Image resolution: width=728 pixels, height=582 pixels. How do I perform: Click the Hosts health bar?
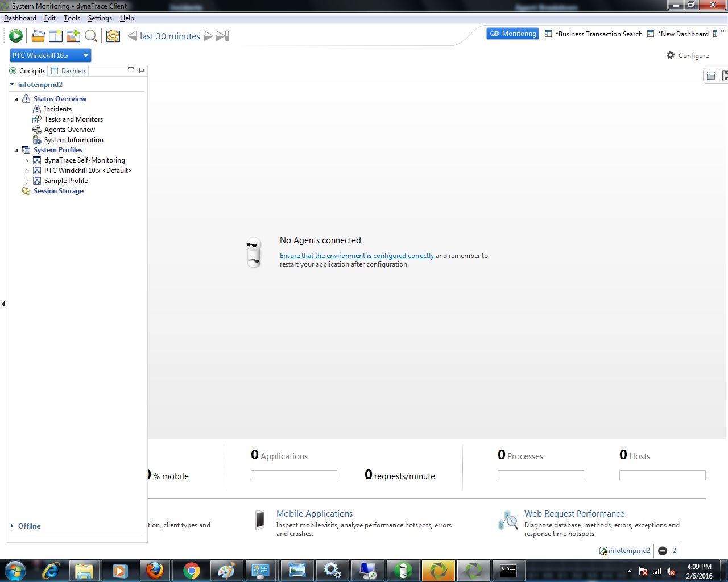point(663,475)
